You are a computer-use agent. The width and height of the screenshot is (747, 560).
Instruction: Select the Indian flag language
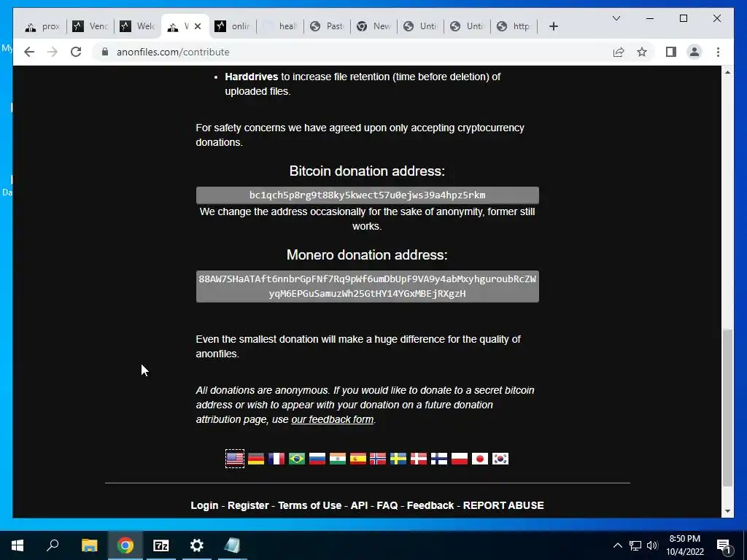tap(338, 459)
